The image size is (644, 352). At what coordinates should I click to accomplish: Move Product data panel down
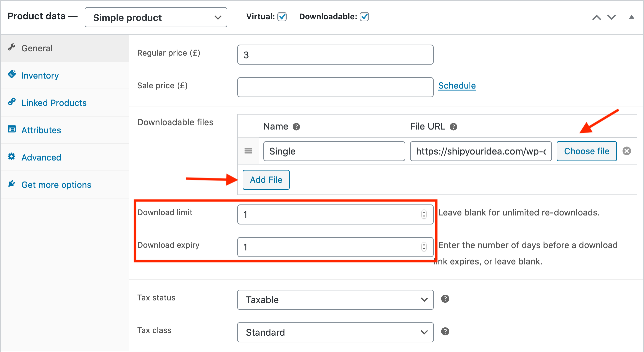coord(612,17)
